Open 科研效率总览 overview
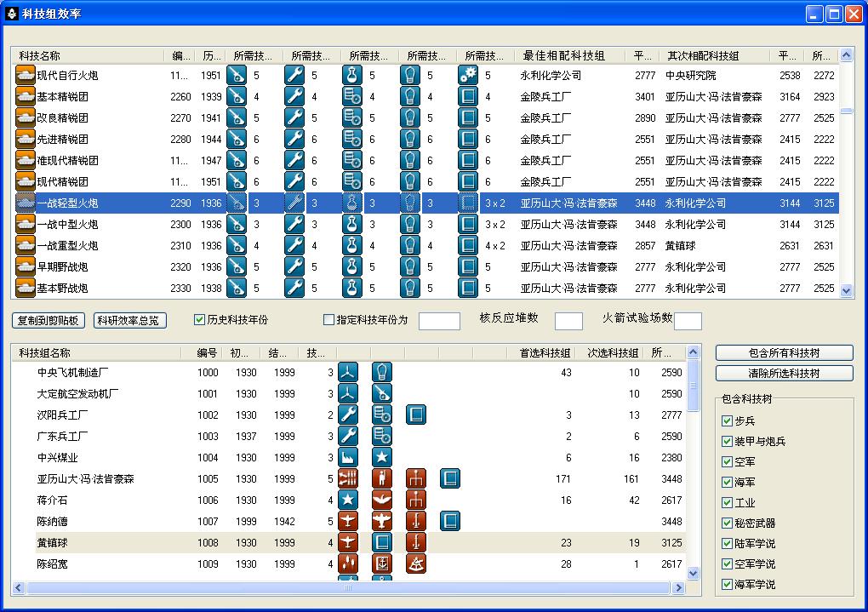This screenshot has width=868, height=612. coord(130,320)
